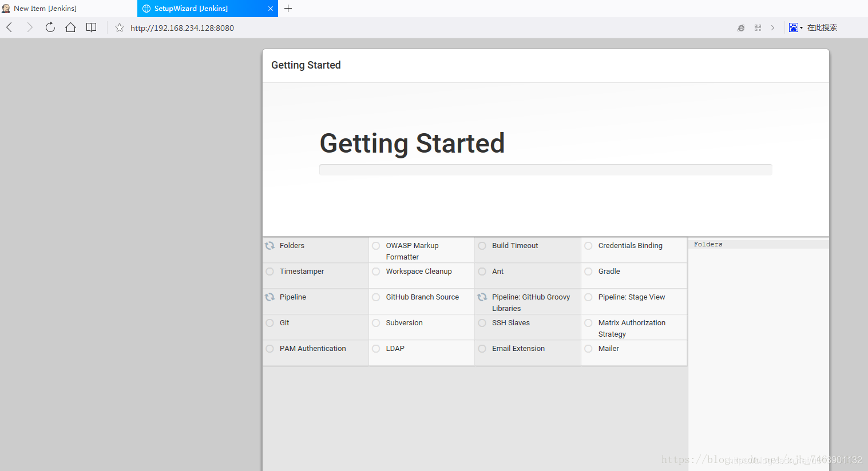This screenshot has width=868, height=471.
Task: Click the IE compatibility mode icon
Action: 741,27
